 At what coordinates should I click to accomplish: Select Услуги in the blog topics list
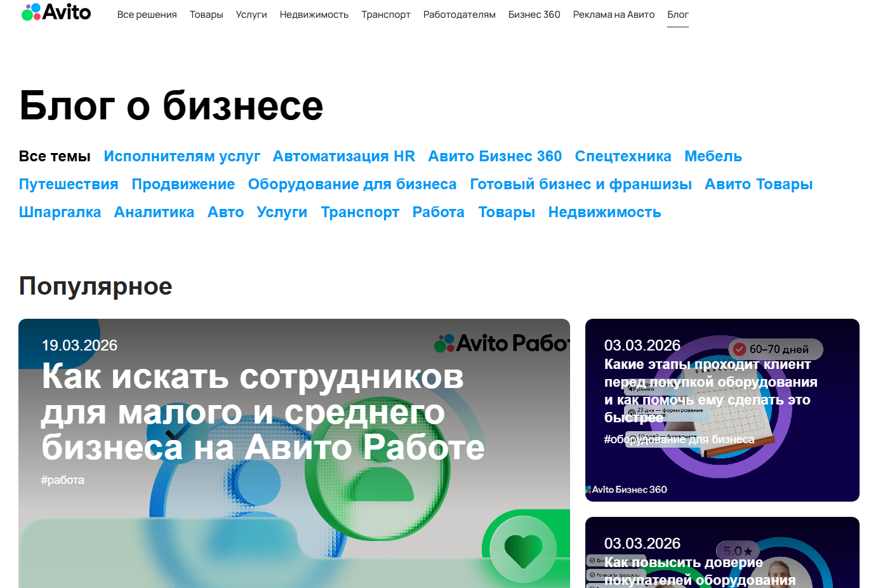(x=282, y=212)
